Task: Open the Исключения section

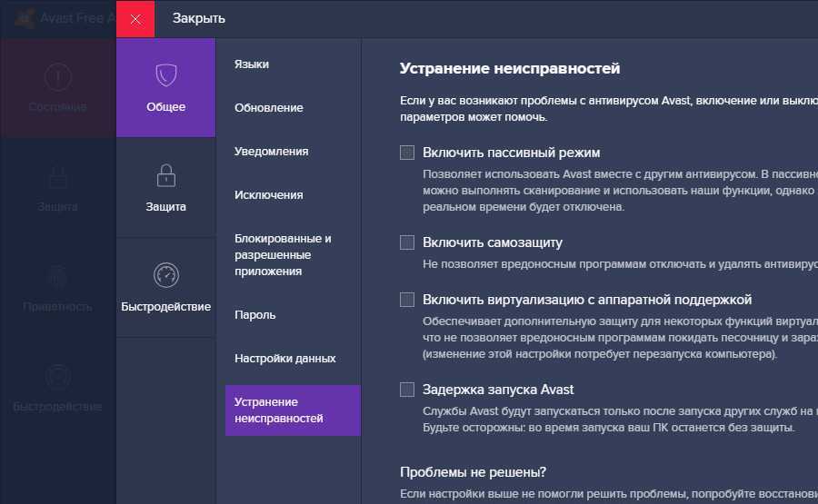Action: (268, 195)
